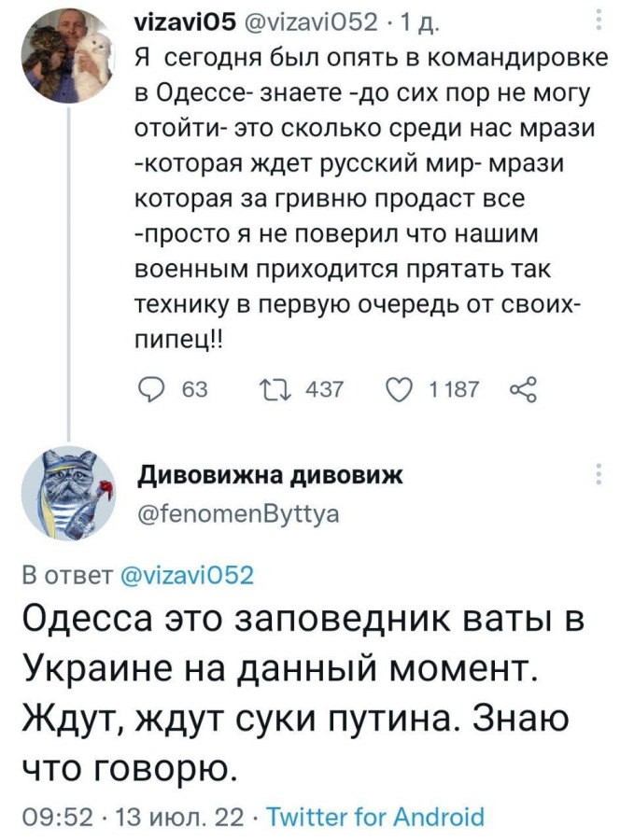Screen dimensions: 634x840
Task: Open the Дивовижна дивовиж display name
Action: [x=271, y=475]
